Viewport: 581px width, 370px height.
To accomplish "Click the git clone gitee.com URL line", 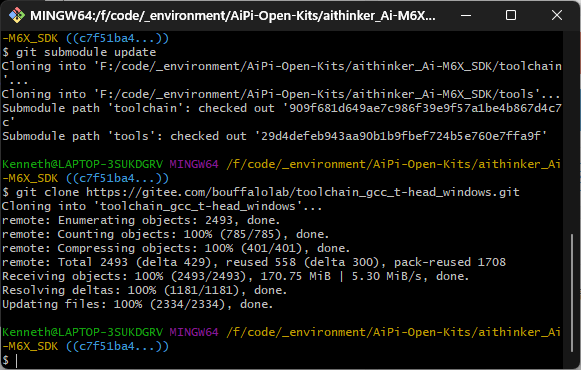I will tap(260, 192).
